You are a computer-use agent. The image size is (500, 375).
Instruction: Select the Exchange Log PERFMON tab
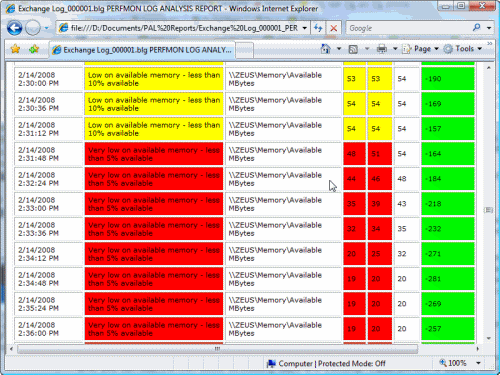coord(142,50)
